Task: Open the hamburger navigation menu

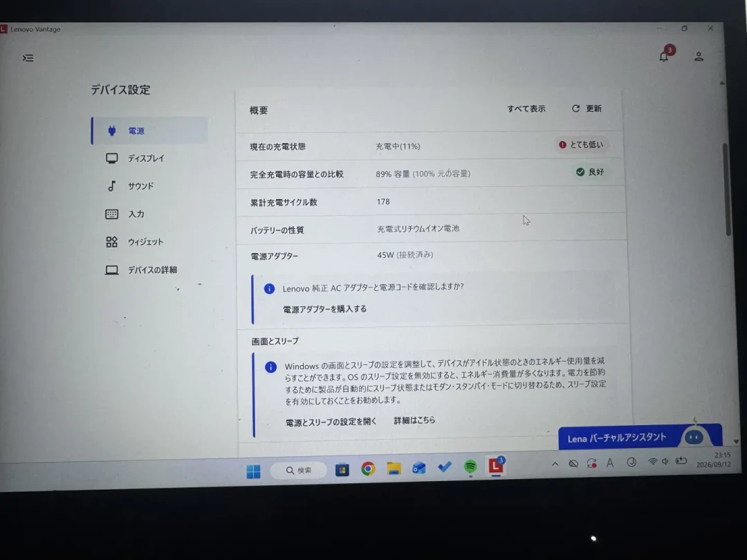Action: 28,58
